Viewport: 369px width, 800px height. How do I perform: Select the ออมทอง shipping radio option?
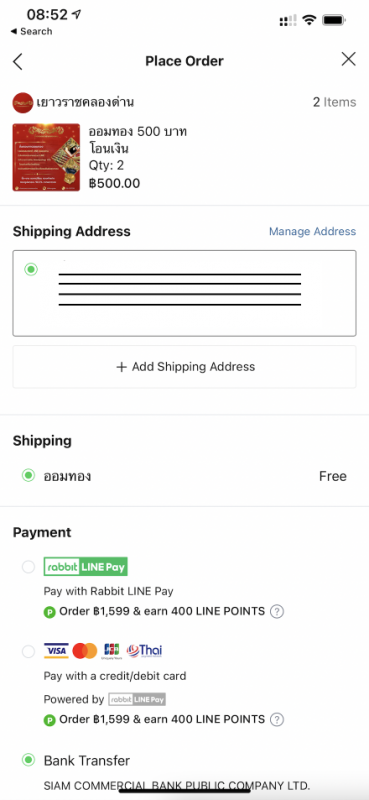[29, 476]
